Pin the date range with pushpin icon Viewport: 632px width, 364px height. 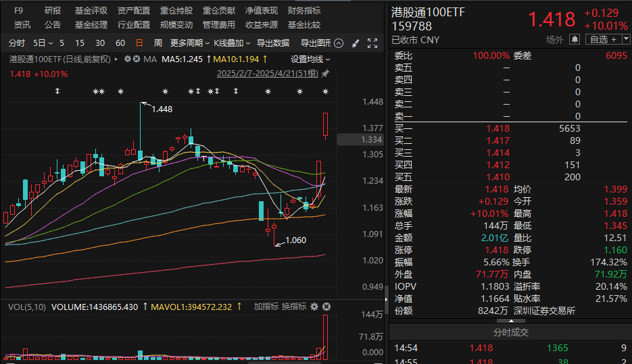tap(325, 74)
